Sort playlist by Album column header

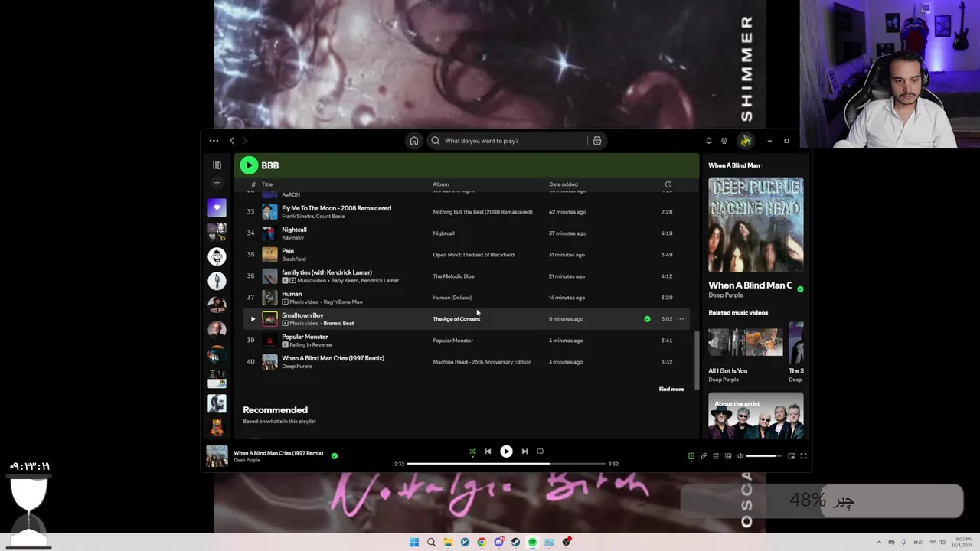click(x=441, y=184)
